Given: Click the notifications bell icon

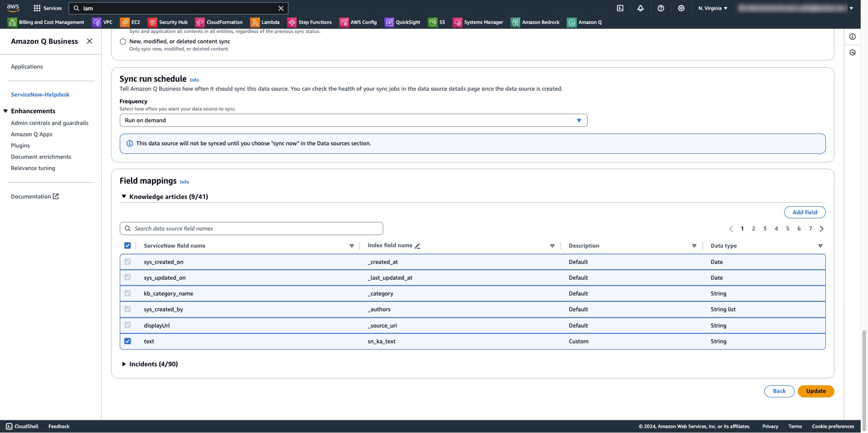Looking at the screenshot, I should tap(640, 8).
